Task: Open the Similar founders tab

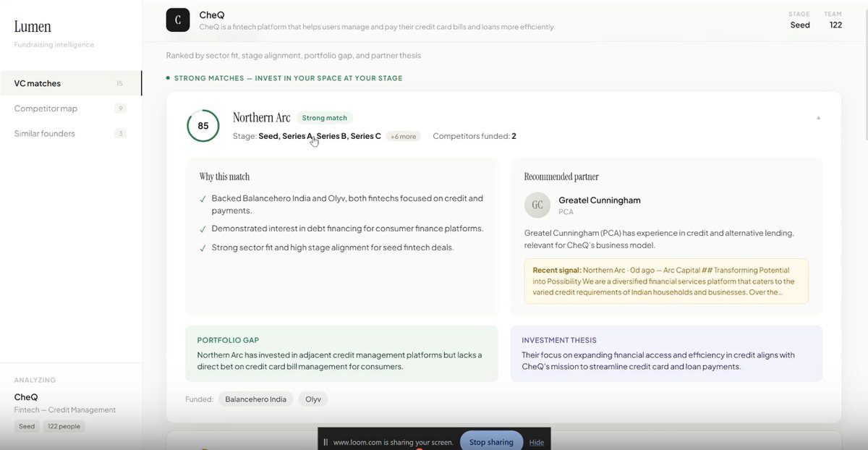Action: (71, 133)
